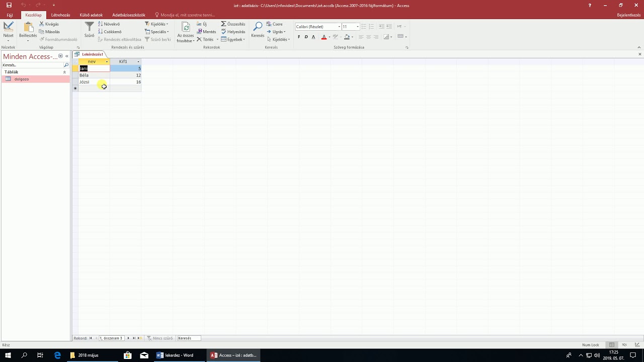Screen dimensions: 644x362
Task: Click the record navigator Keresés box
Action: pos(189,338)
